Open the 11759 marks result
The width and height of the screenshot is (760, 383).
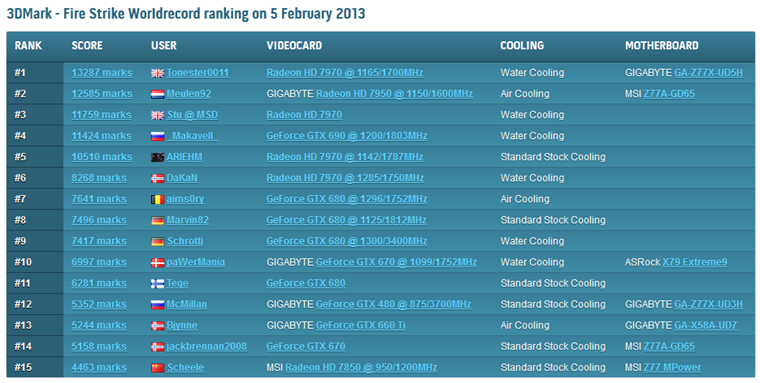click(x=101, y=115)
